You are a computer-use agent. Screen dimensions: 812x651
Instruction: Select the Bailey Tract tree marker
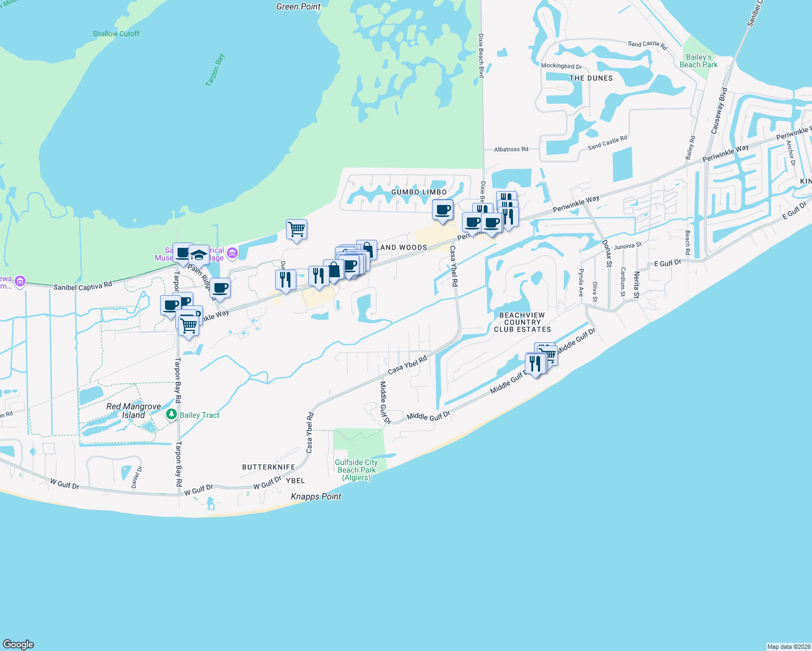tap(172, 414)
